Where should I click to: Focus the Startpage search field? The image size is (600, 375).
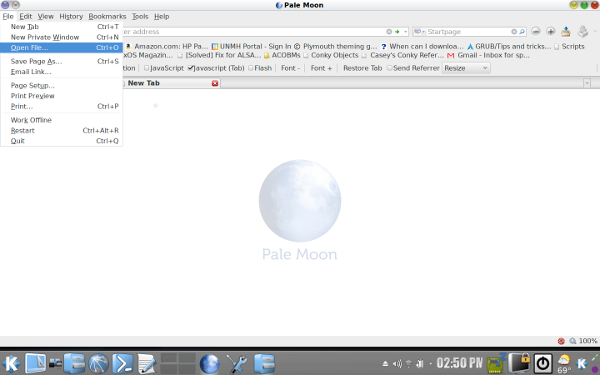coord(468,32)
